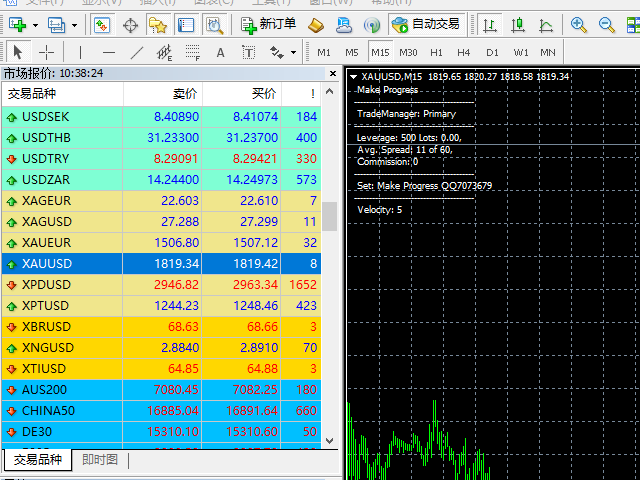
Task: Switch to the M5 timeframe
Action: [351, 52]
